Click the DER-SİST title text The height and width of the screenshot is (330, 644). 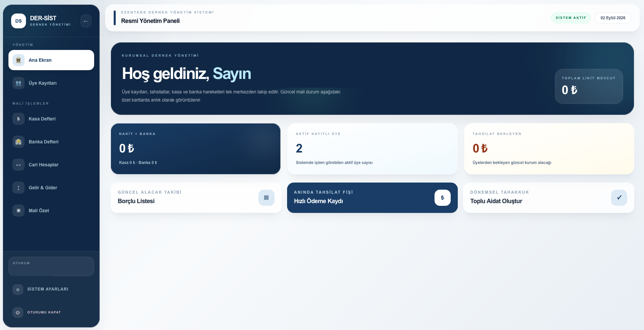coord(43,18)
